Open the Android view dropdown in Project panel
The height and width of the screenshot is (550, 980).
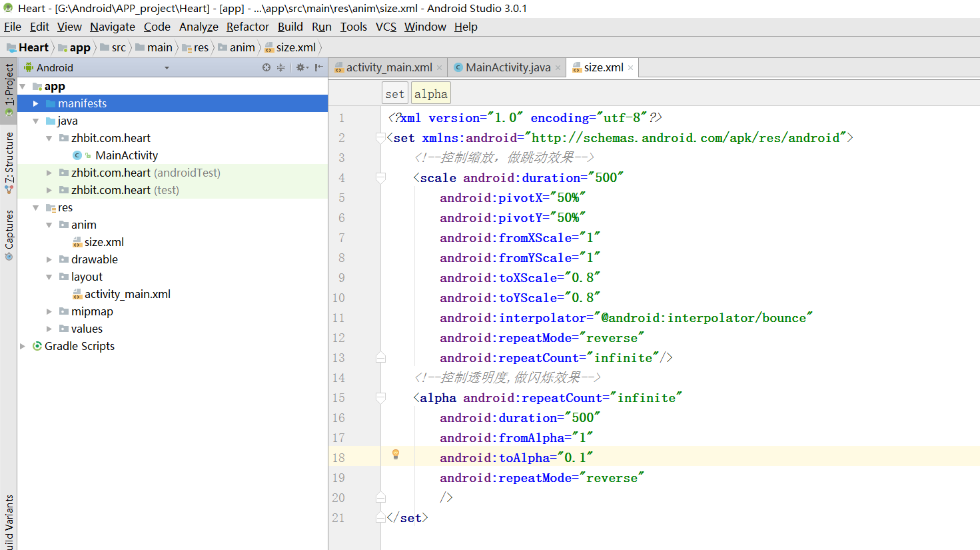coord(167,68)
